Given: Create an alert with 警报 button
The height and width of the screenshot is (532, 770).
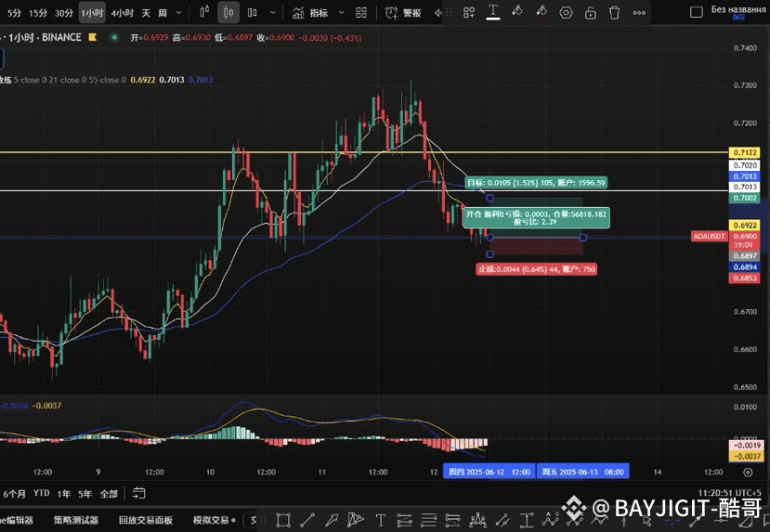Looking at the screenshot, I should pos(403,13).
